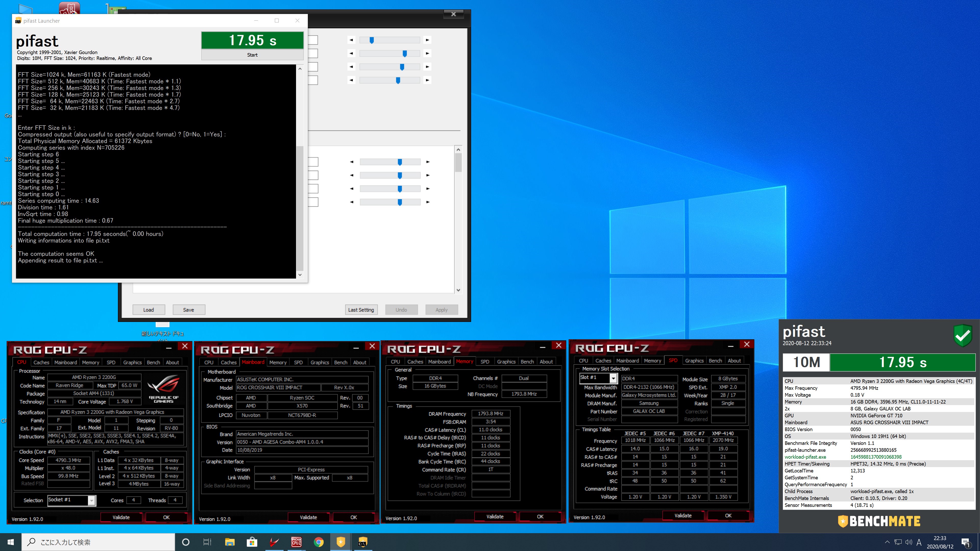
Task: Show hidden system tray icons
Action: coord(887,542)
